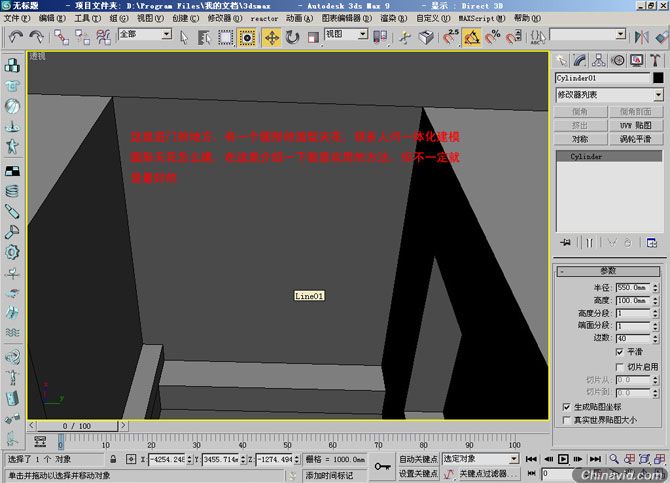This screenshot has width=670, height=483.
Task: Open the Create command panel tab
Action: point(561,60)
